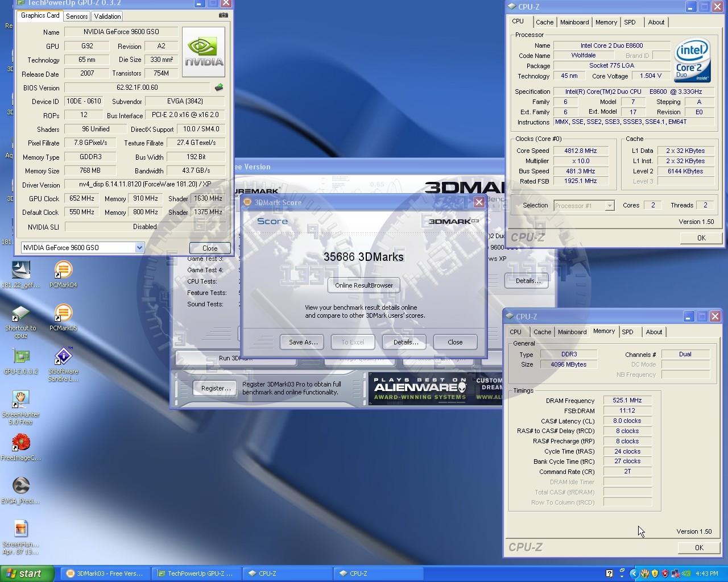Open the FreeImageC... flower desktop icon
Viewport: 728px width, 582px height.
[x=21, y=447]
